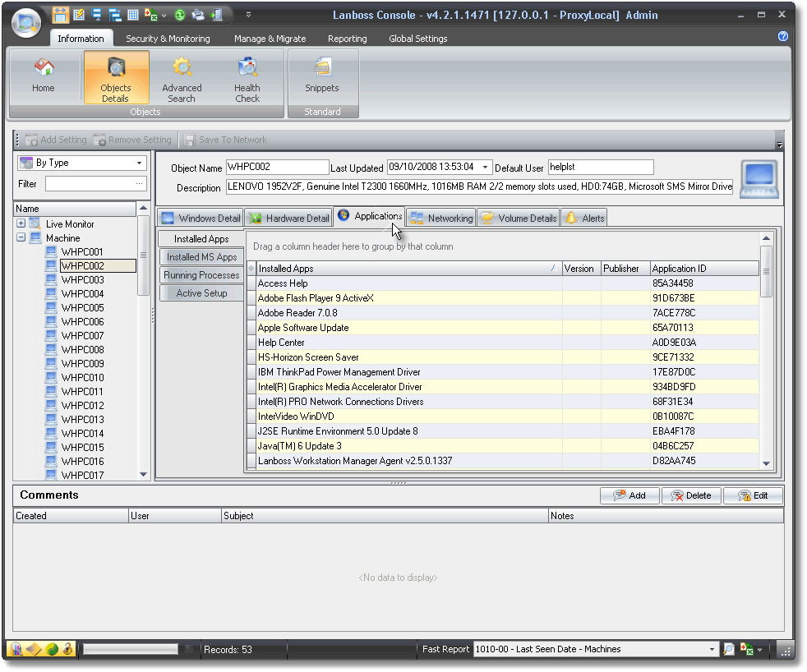
Task: Click the magnifier icon next to Fast Report
Action: point(728,649)
